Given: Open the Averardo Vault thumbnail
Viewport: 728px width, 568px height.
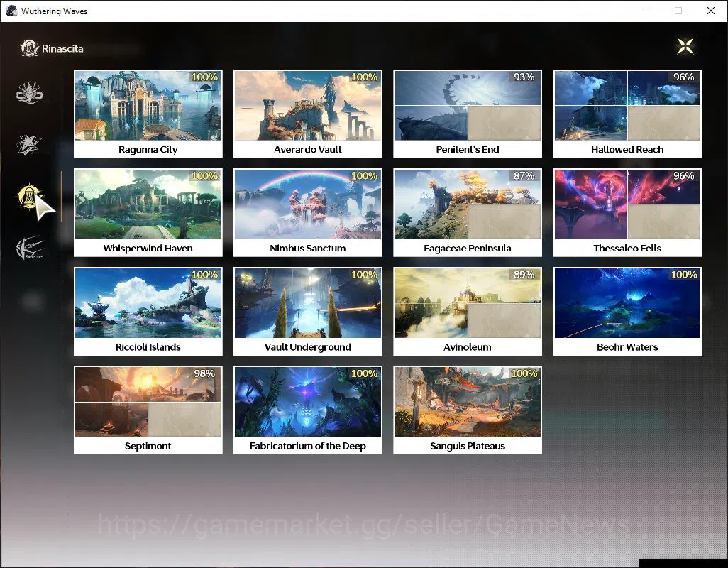Looking at the screenshot, I should pyautogui.click(x=308, y=105).
